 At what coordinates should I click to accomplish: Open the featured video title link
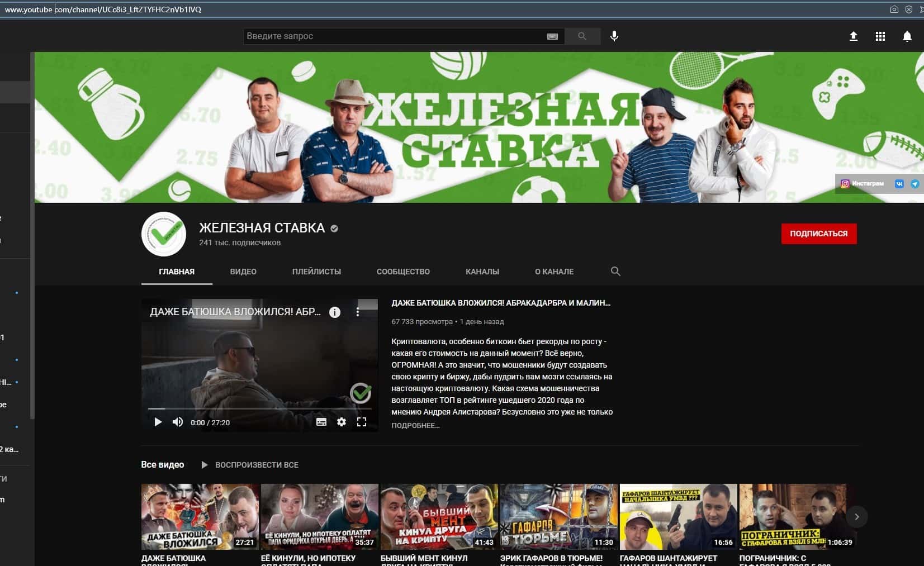click(501, 303)
